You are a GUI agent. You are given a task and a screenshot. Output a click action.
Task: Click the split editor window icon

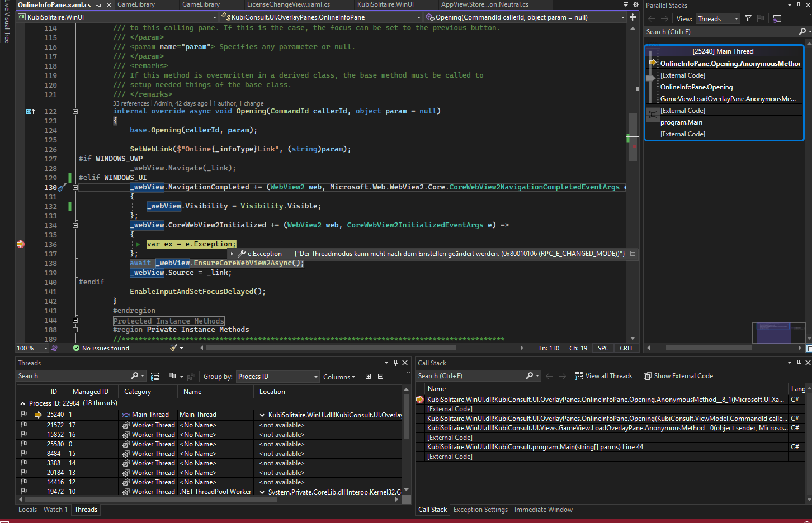coord(632,17)
